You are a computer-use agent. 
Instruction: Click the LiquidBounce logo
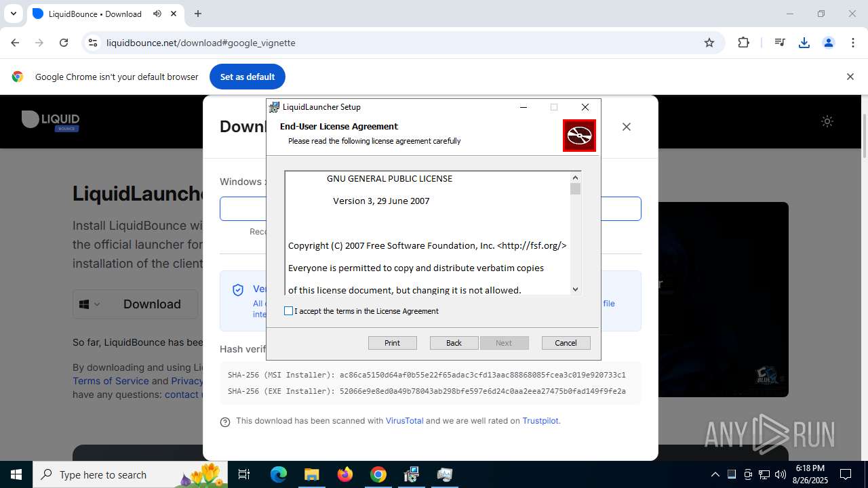point(51,121)
